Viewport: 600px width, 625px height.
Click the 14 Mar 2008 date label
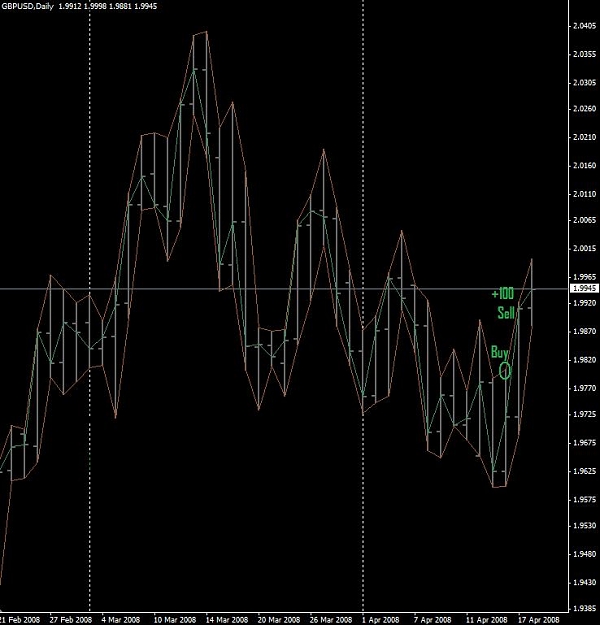coord(226,620)
